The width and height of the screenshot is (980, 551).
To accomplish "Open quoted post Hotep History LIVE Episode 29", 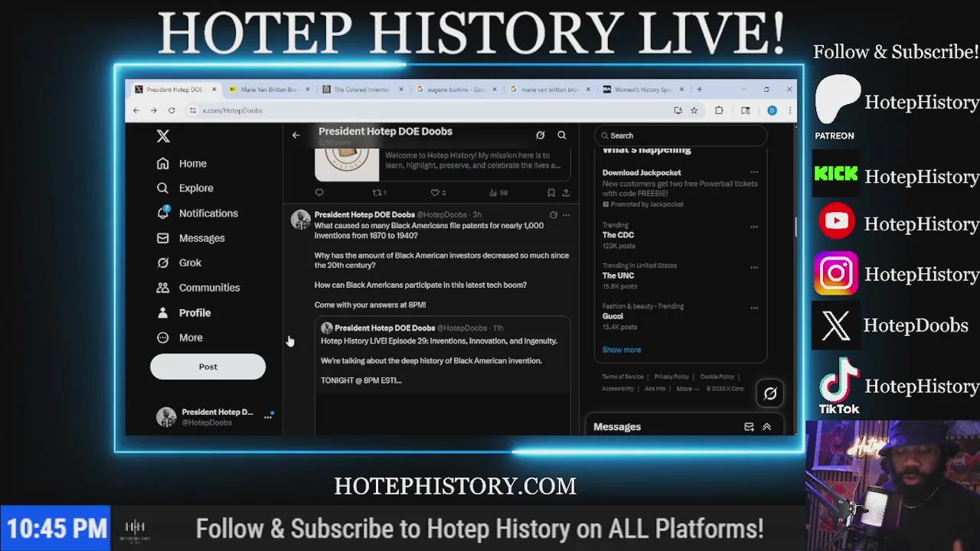I will pyautogui.click(x=443, y=375).
